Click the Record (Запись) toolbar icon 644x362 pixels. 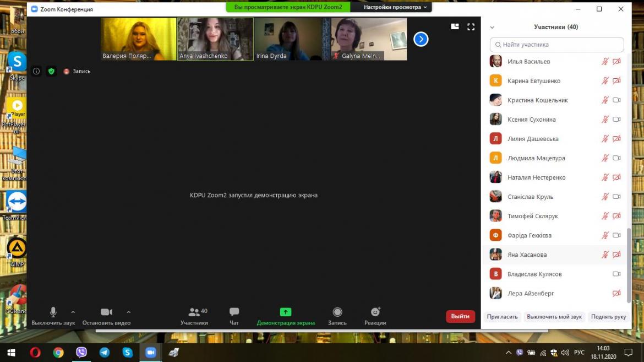point(337,312)
